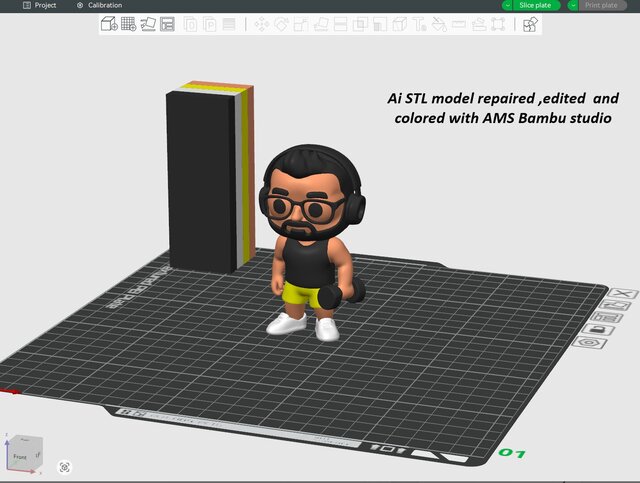Open the puzzle-piece assembly view icon
Viewport: 640px width, 483px height.
pos(531,24)
